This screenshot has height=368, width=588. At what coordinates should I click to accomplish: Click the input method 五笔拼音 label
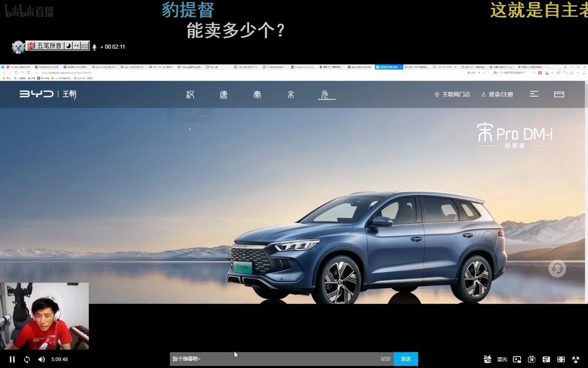tap(49, 46)
